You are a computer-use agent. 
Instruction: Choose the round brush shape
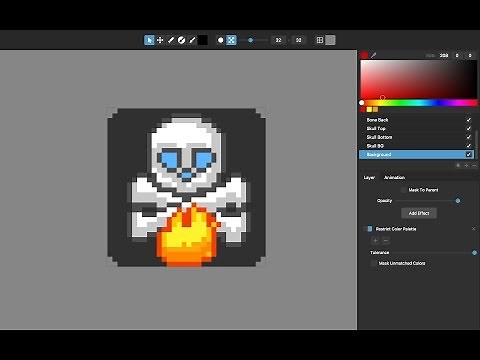[220, 40]
